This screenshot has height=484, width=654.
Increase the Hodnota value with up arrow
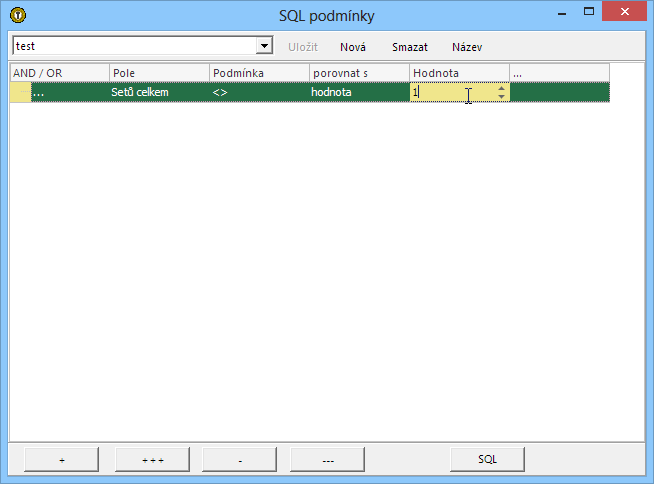[x=502, y=88]
